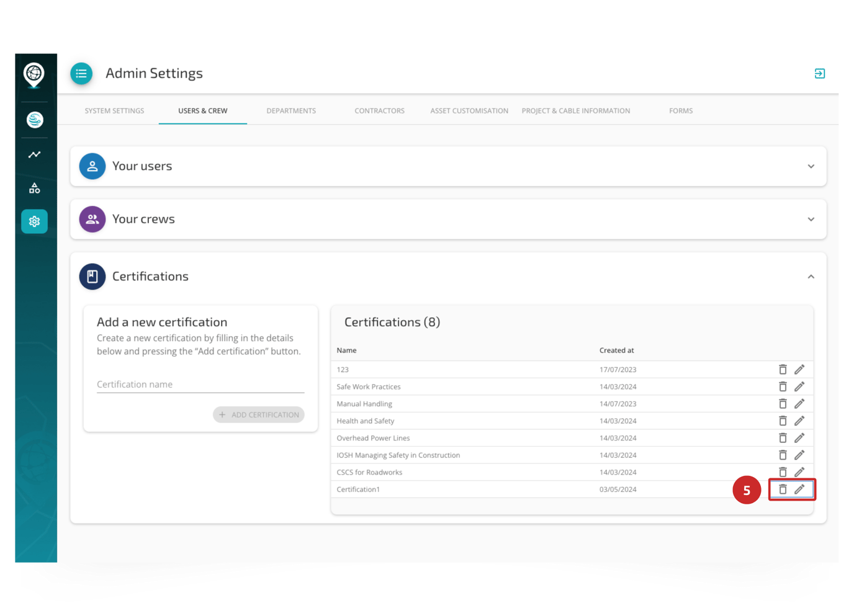Screen dimensions: 854x616
Task: Click the Certifications bookmark badge icon
Action: [92, 276]
